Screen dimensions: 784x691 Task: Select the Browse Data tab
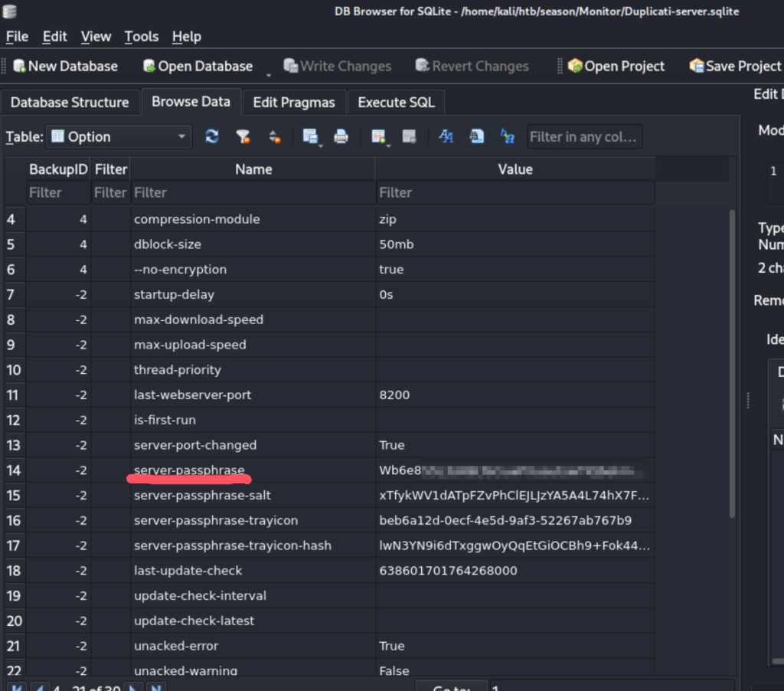[191, 102]
